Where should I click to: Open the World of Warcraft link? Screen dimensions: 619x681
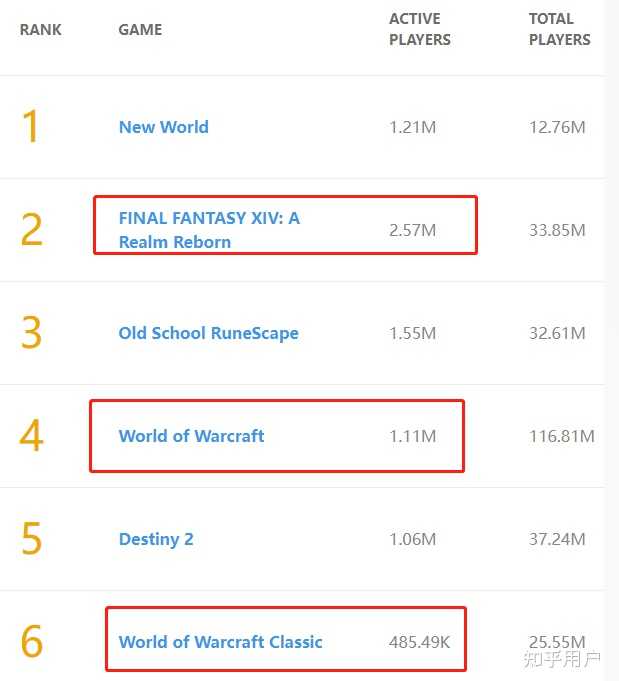coord(191,436)
